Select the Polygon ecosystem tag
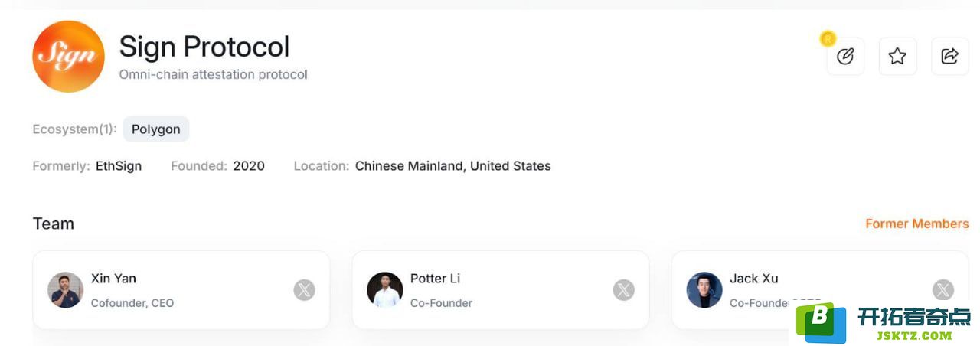The height and width of the screenshot is (346, 980). coord(156,129)
